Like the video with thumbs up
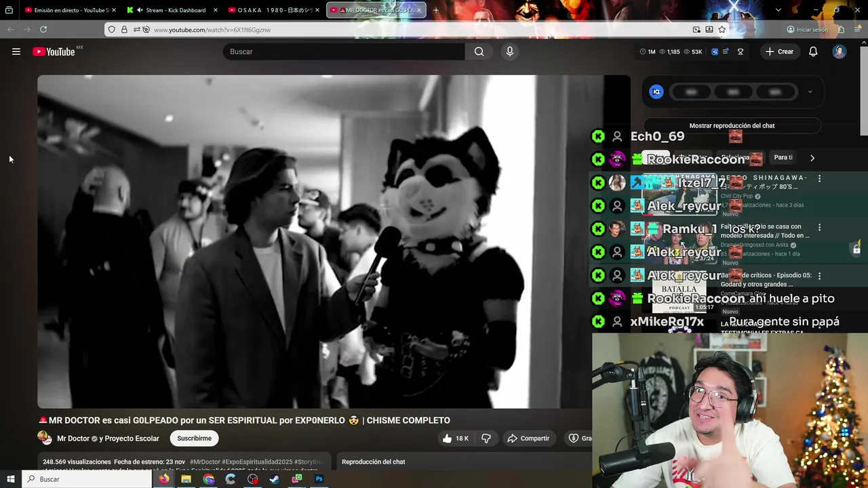868x488 pixels. (455, 439)
